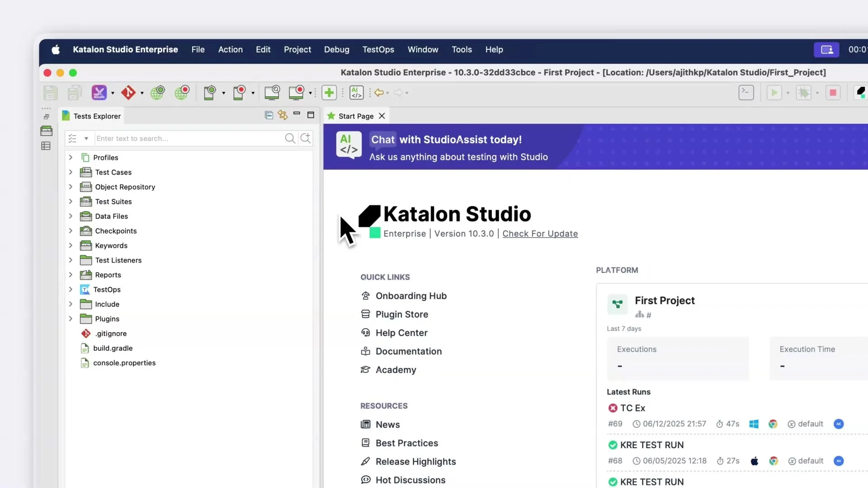
Task: Click inside the Tests Explorer search field
Action: tap(190, 138)
